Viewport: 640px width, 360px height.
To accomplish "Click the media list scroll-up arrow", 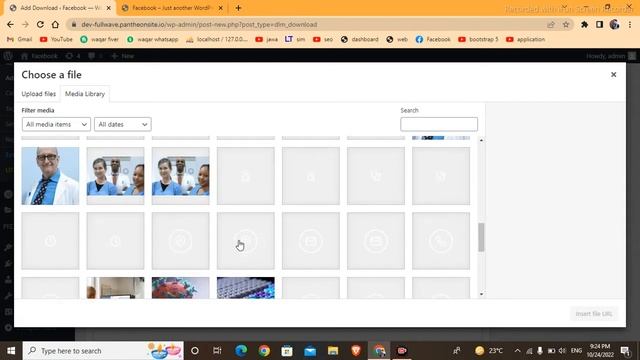I will [481, 140].
